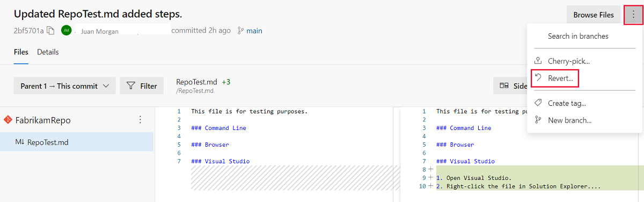Click the Browse Files button
This screenshot has width=644, height=202.
594,15
